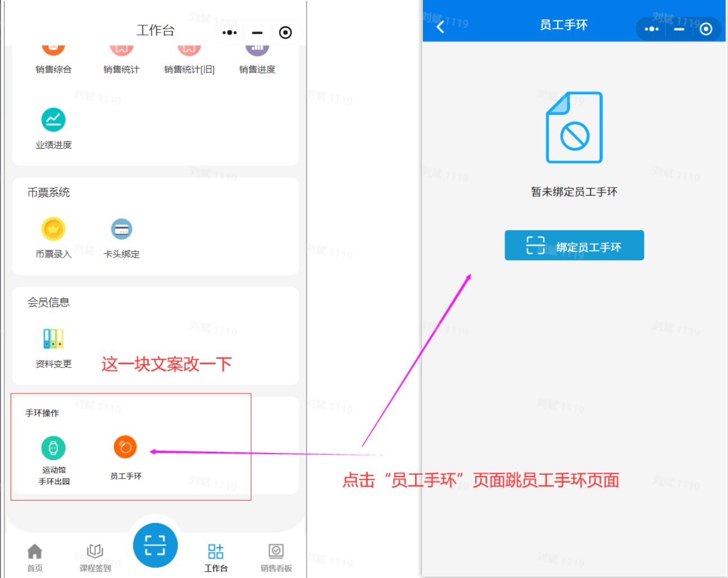Close 员工手环 mini program via circle icon
Viewport: 728px width, 578px height.
(x=706, y=29)
